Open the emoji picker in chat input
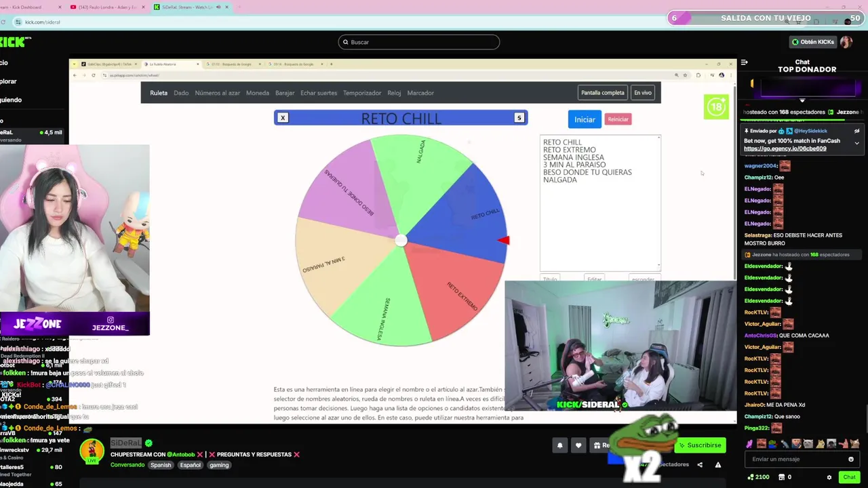The image size is (868, 488). (x=851, y=459)
